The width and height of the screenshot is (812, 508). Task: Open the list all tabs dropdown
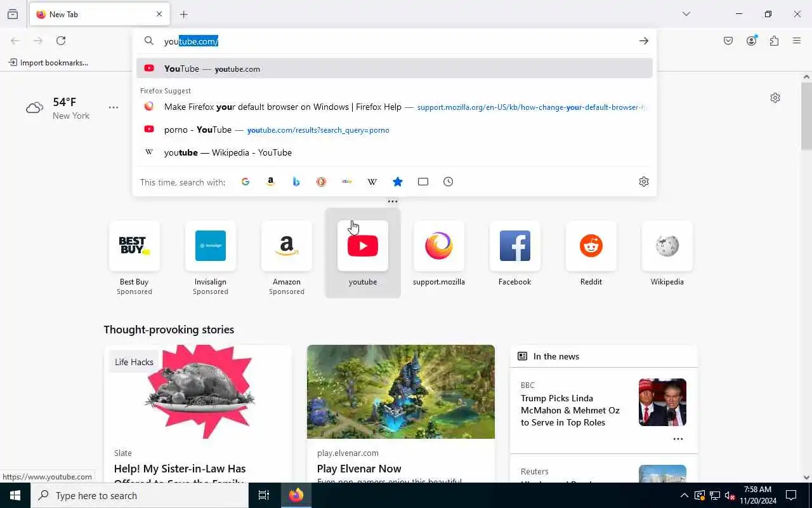tap(686, 14)
